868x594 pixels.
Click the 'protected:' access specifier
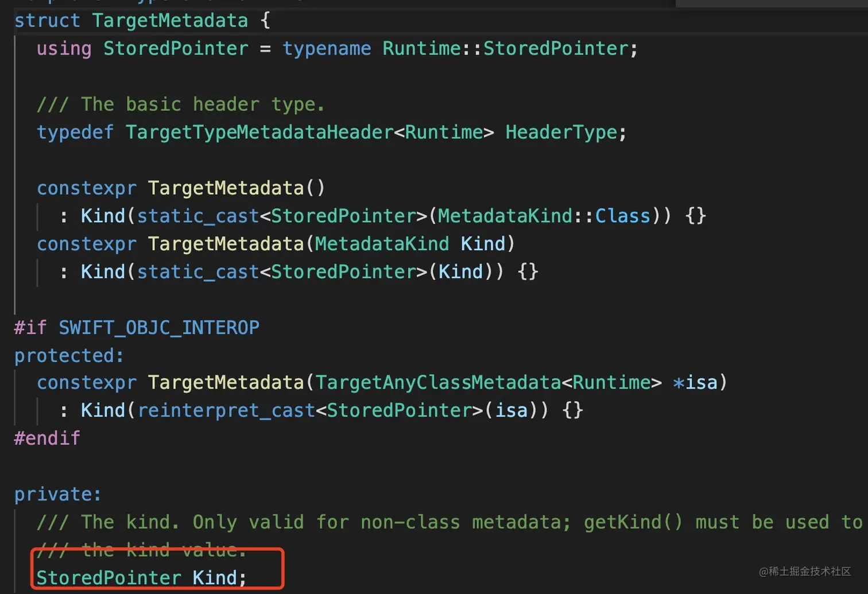(x=69, y=356)
